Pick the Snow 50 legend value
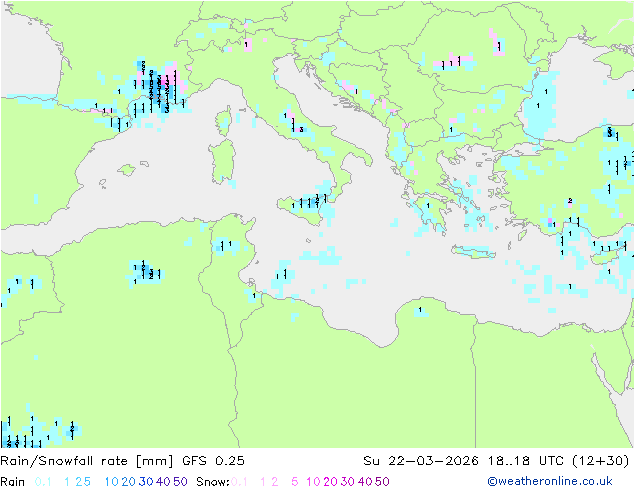Viewport: 634px width, 490px height. coord(382,482)
